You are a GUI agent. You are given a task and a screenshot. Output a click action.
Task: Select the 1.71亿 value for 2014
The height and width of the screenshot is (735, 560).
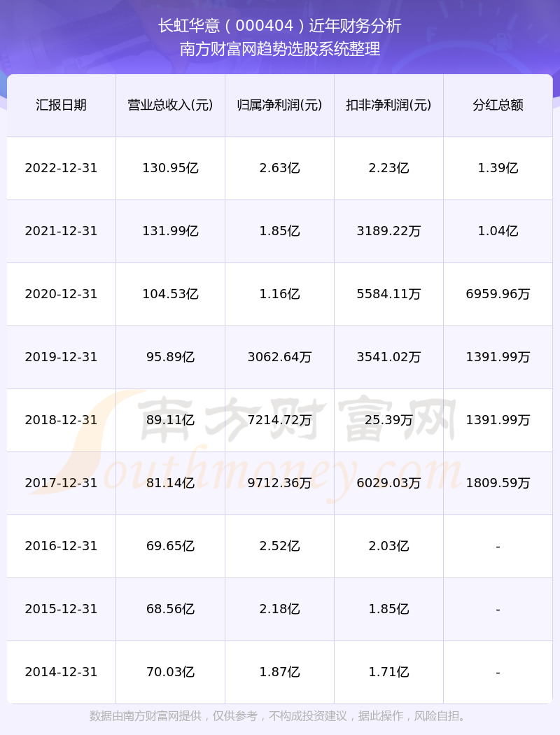[x=388, y=672]
